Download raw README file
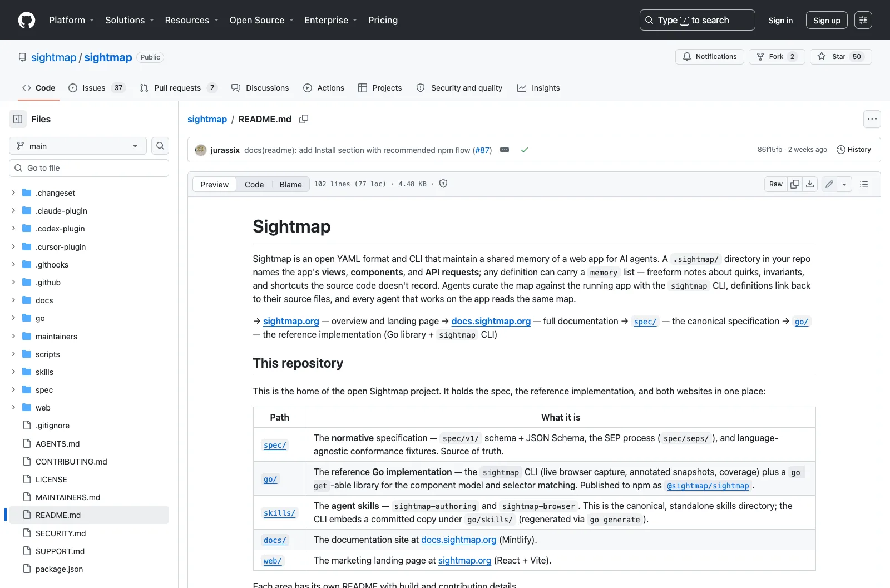Viewport: 890px width, 588px height. click(x=810, y=184)
